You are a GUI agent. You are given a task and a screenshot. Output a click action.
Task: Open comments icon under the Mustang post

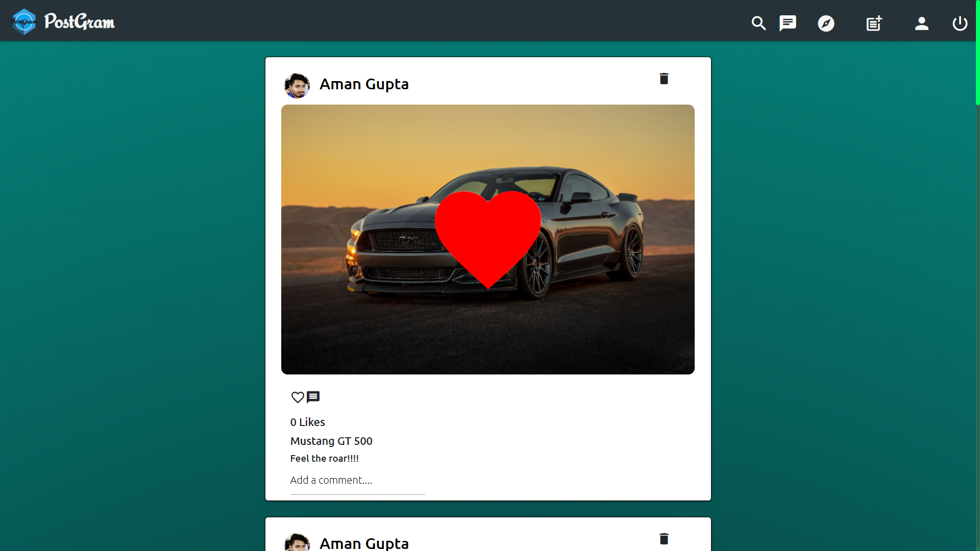coord(313,397)
